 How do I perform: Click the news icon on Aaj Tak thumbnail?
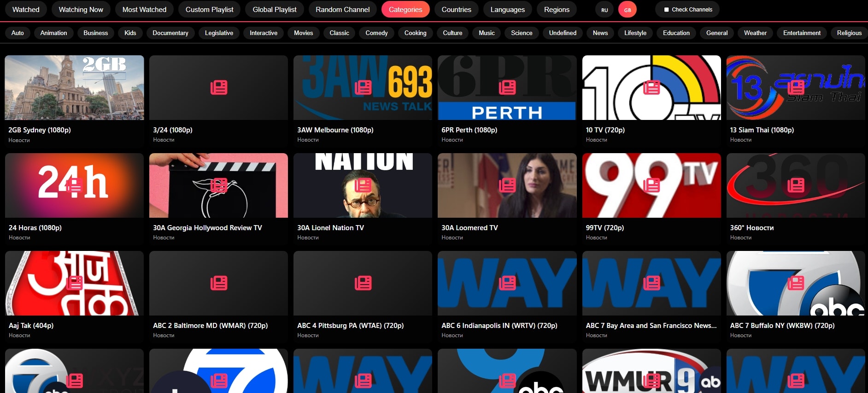74,283
